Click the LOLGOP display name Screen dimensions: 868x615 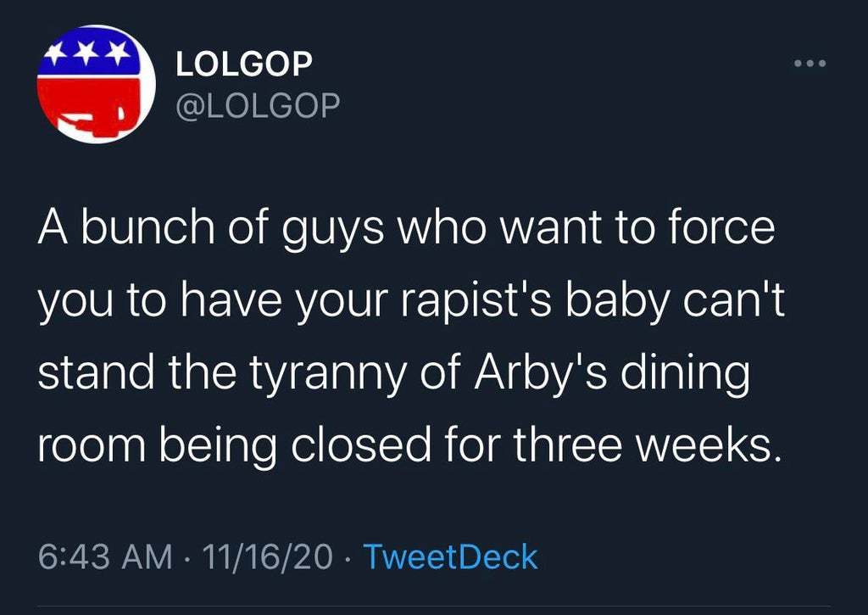pyautogui.click(x=244, y=63)
